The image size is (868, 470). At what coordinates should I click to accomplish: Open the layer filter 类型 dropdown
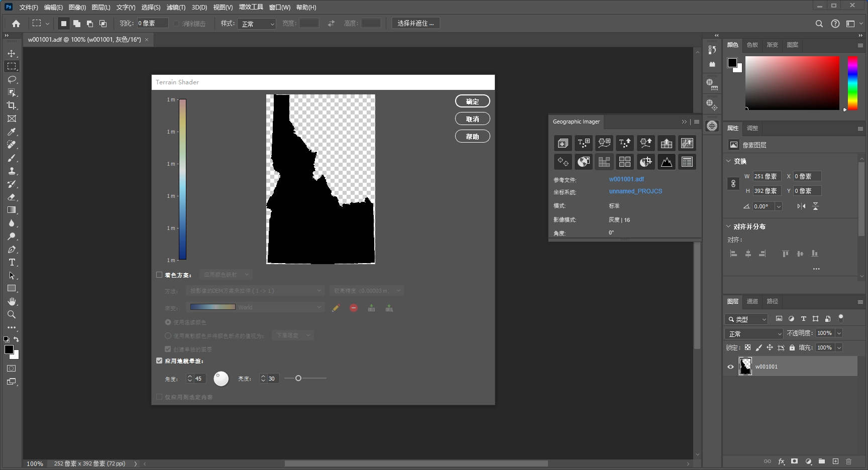(746, 319)
